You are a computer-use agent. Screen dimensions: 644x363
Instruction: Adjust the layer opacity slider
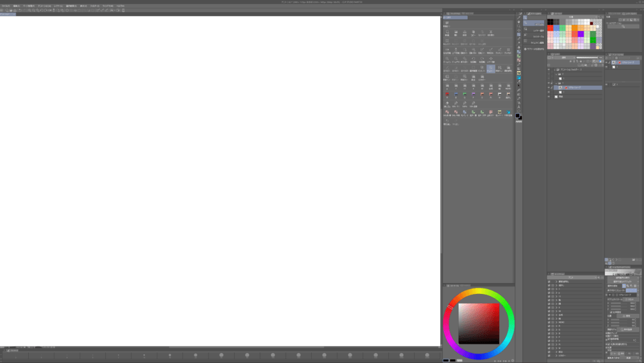(x=588, y=58)
